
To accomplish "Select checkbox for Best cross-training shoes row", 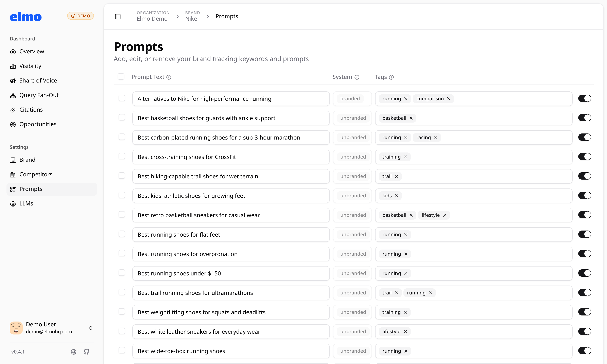I will pyautogui.click(x=122, y=156).
